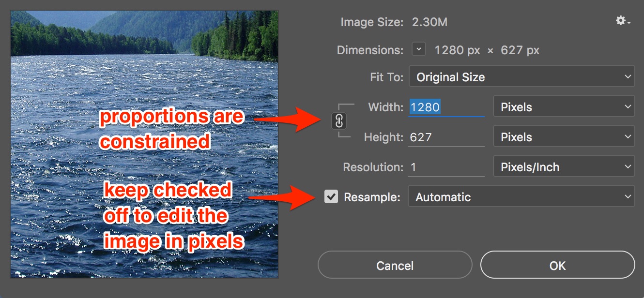
Task: Click the Resample label text
Action: click(x=372, y=197)
